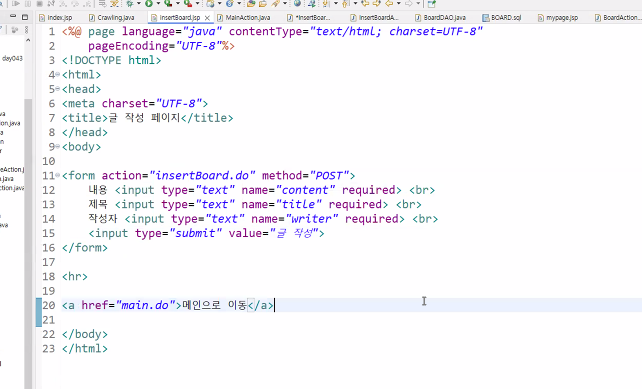Collapse the head tag fold on line 5

tap(58, 89)
